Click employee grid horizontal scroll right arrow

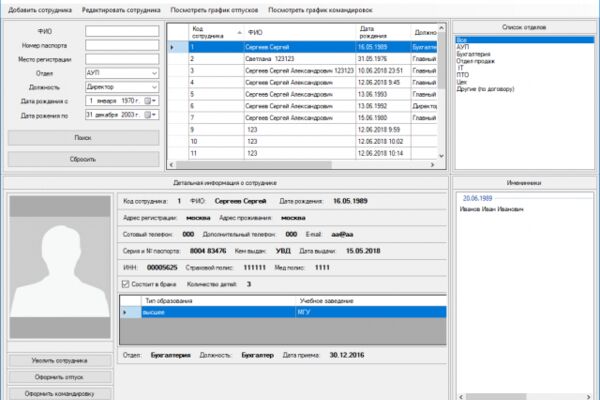pos(432,165)
